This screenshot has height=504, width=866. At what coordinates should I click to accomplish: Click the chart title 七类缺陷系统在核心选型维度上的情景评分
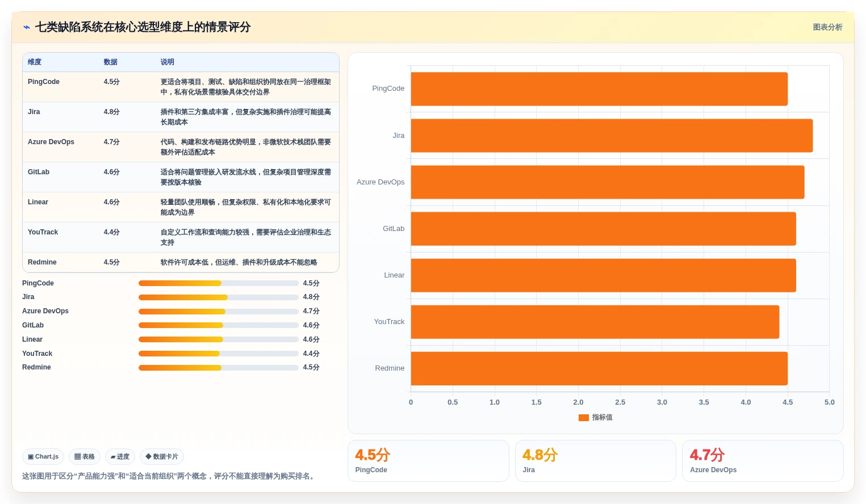coord(143,27)
